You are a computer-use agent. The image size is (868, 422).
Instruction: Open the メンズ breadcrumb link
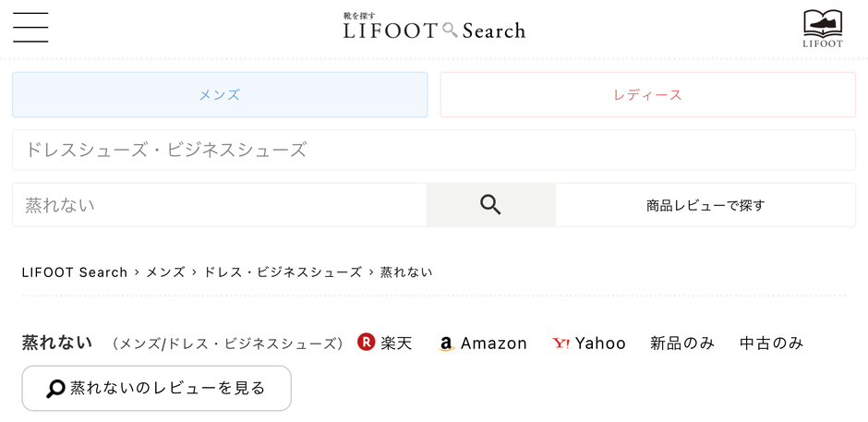click(165, 272)
